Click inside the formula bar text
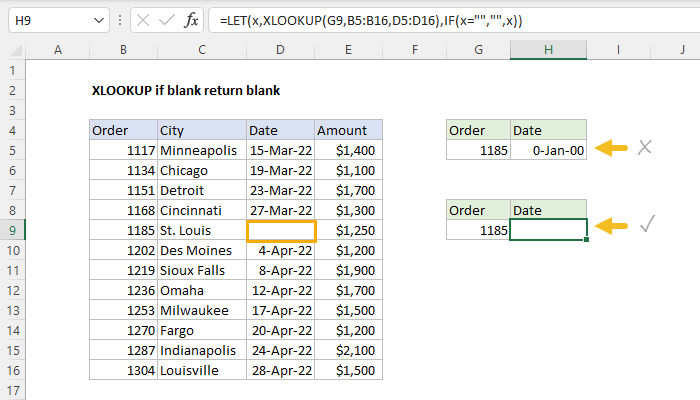Screen dimensions: 700x400 coord(400,20)
